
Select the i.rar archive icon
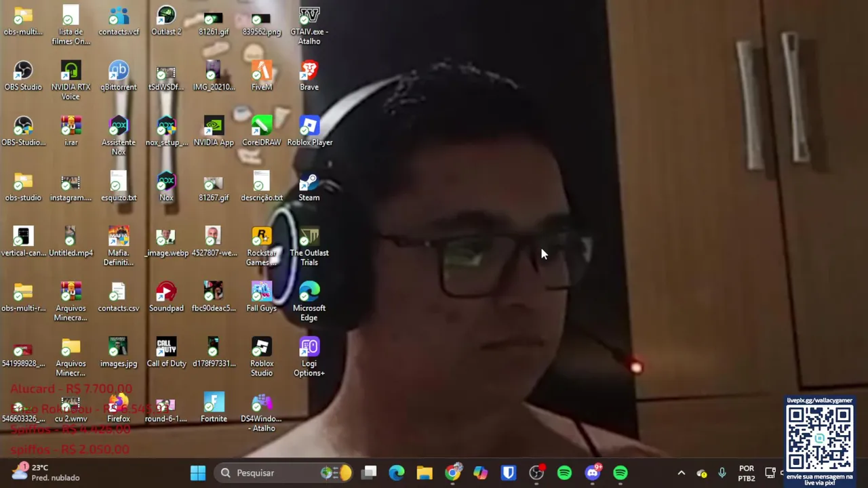[x=71, y=131]
